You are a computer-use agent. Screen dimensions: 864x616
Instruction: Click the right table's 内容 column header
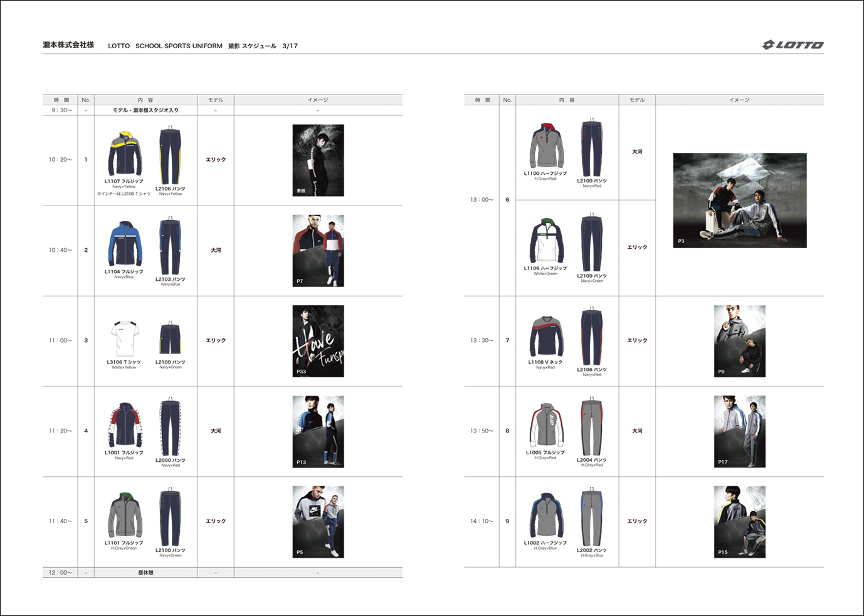click(x=567, y=100)
